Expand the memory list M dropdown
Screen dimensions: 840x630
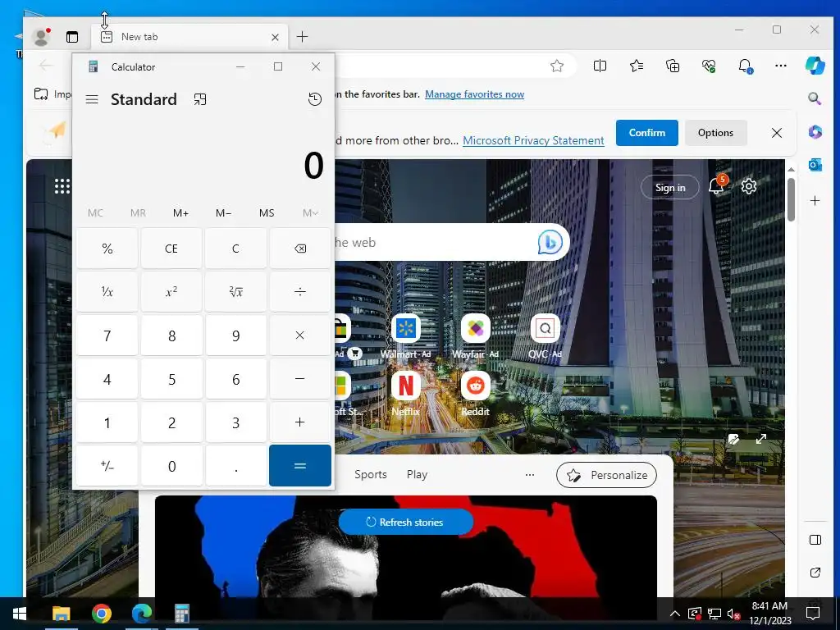(x=310, y=213)
